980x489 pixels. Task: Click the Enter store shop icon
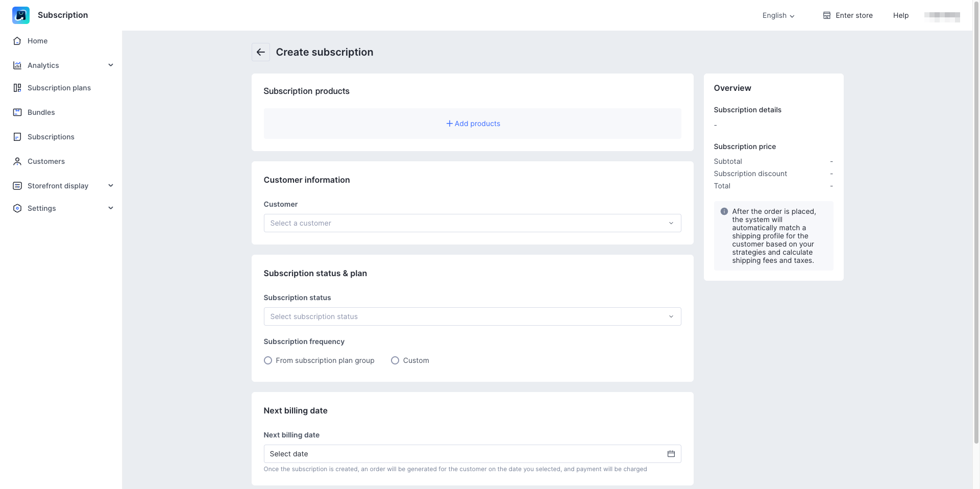coord(826,15)
